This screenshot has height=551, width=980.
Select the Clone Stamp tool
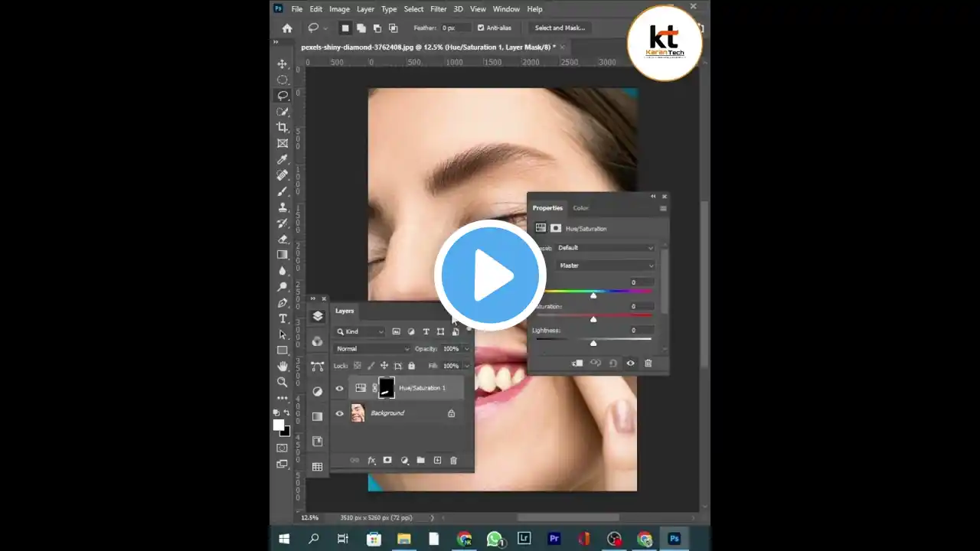pyautogui.click(x=283, y=207)
